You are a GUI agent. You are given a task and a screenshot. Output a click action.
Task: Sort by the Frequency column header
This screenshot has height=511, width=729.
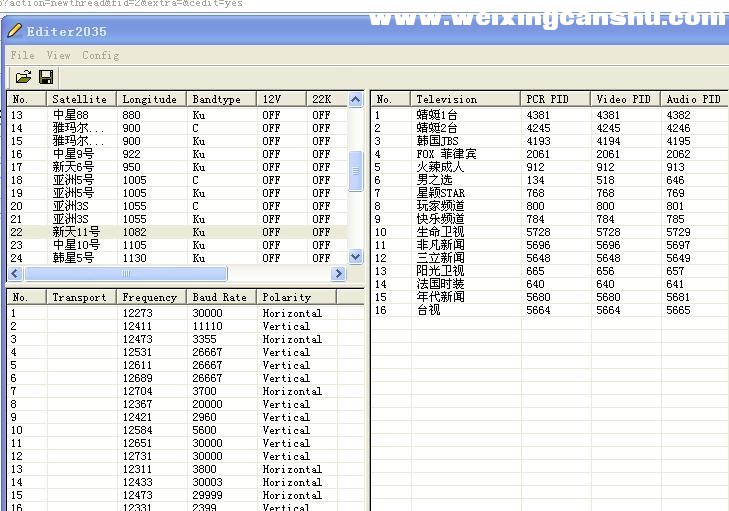tap(150, 297)
